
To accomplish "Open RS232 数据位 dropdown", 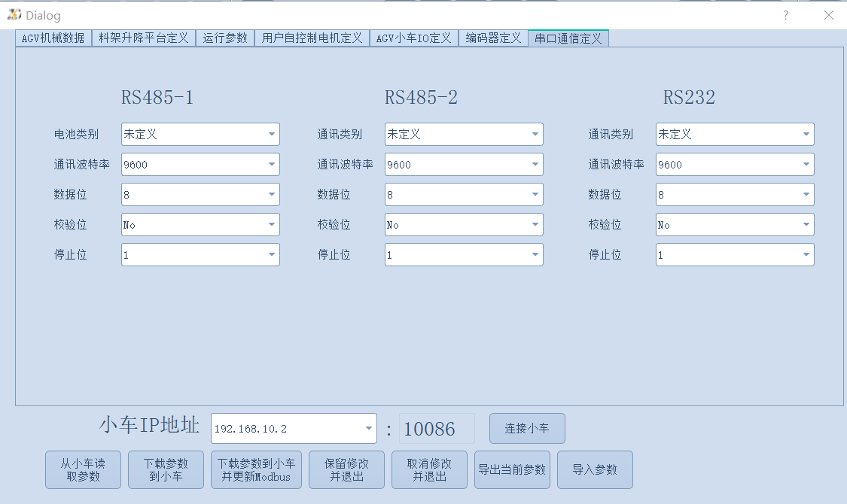I will click(x=735, y=195).
